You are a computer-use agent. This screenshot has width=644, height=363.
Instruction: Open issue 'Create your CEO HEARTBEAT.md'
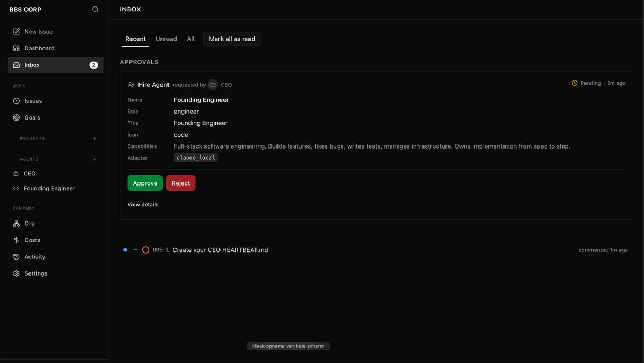(220, 250)
